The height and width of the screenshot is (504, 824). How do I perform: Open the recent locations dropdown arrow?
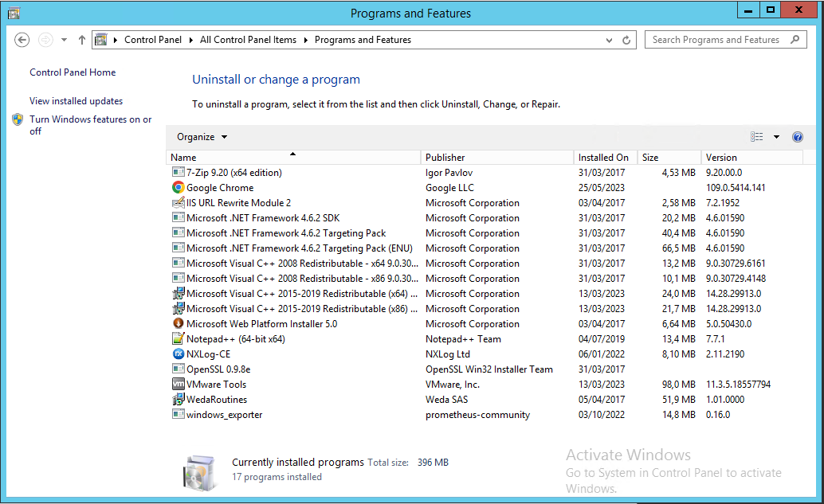pos(64,40)
